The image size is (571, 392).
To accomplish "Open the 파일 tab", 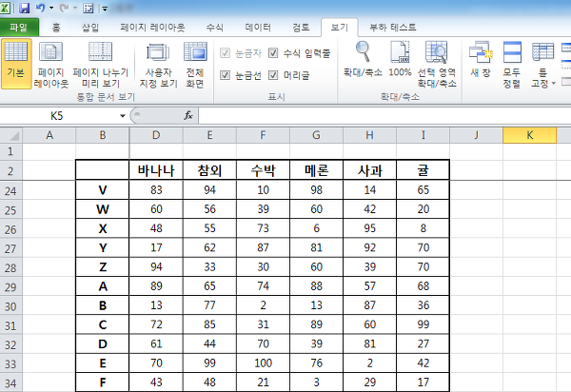I will [19, 28].
